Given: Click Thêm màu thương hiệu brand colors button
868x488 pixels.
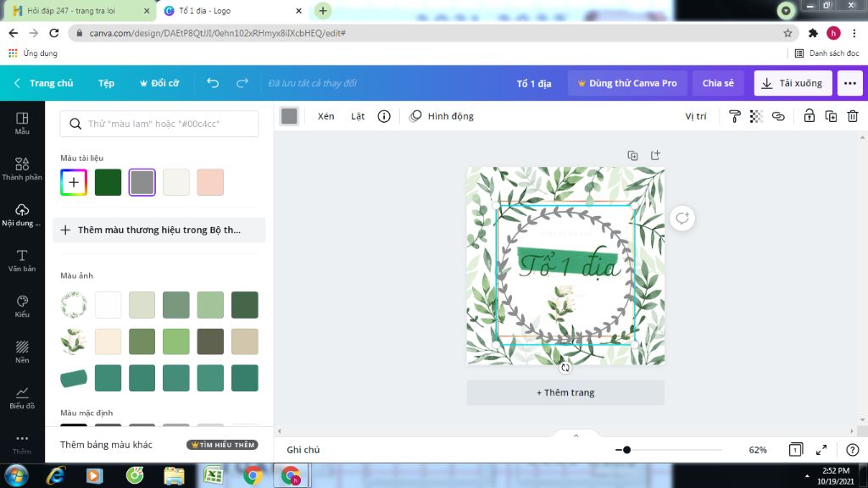Looking at the screenshot, I should tap(159, 230).
